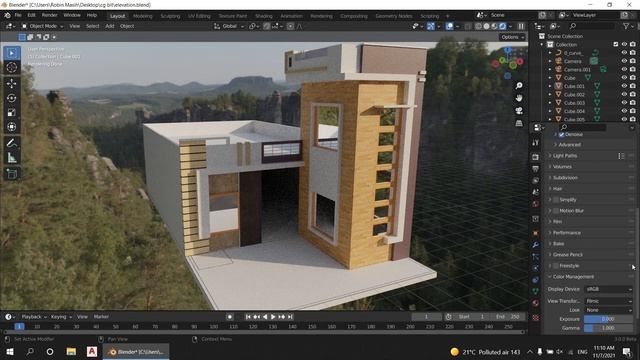Open the Look None dropdown
Screen dimensions: 640x360
pyautogui.click(x=608, y=310)
